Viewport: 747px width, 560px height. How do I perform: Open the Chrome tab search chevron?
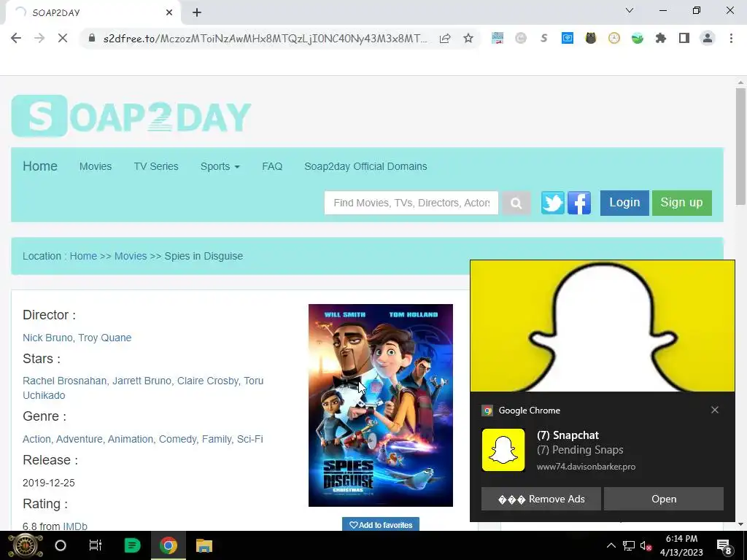(630, 10)
